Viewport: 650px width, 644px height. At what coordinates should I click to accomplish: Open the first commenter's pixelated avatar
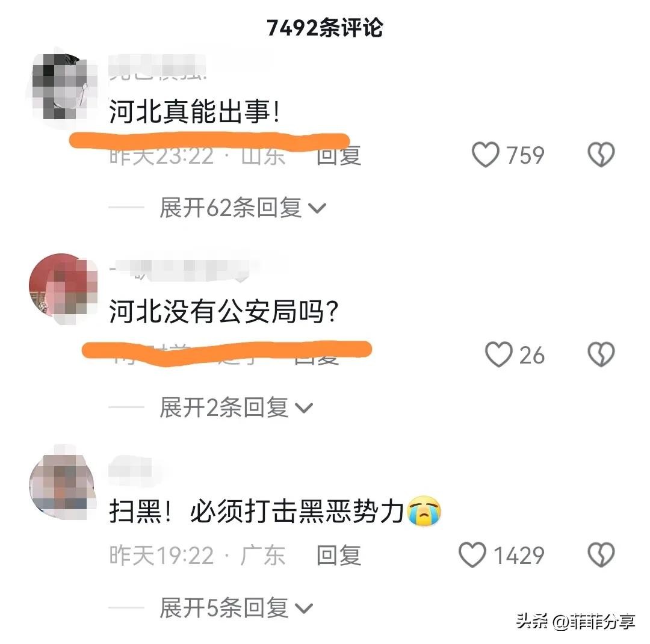tap(62, 86)
